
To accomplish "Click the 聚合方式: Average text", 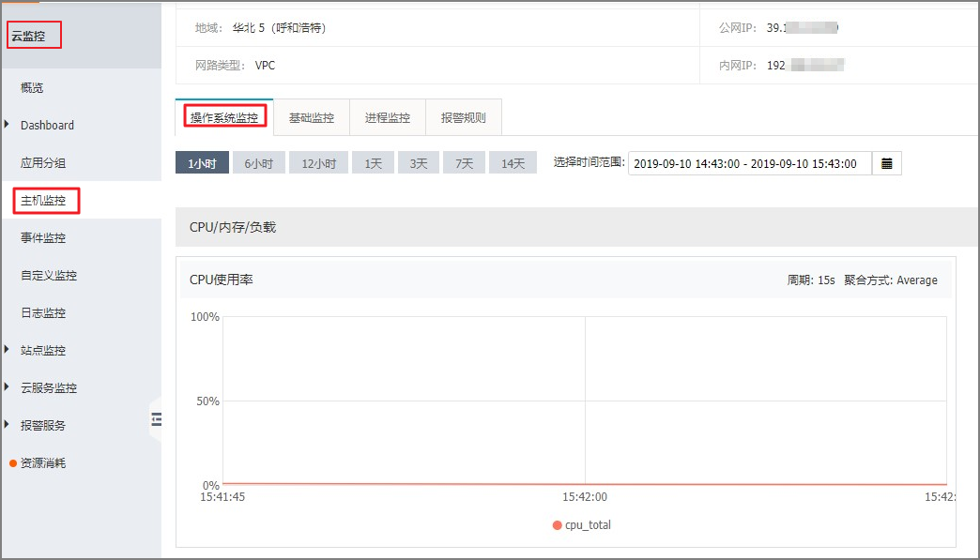I will pos(891,280).
